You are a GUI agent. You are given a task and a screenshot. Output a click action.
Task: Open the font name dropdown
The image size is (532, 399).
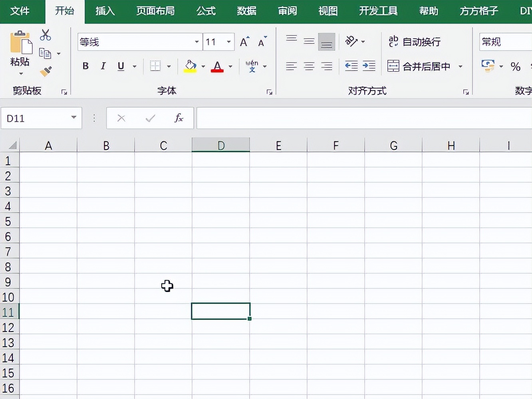click(x=197, y=41)
